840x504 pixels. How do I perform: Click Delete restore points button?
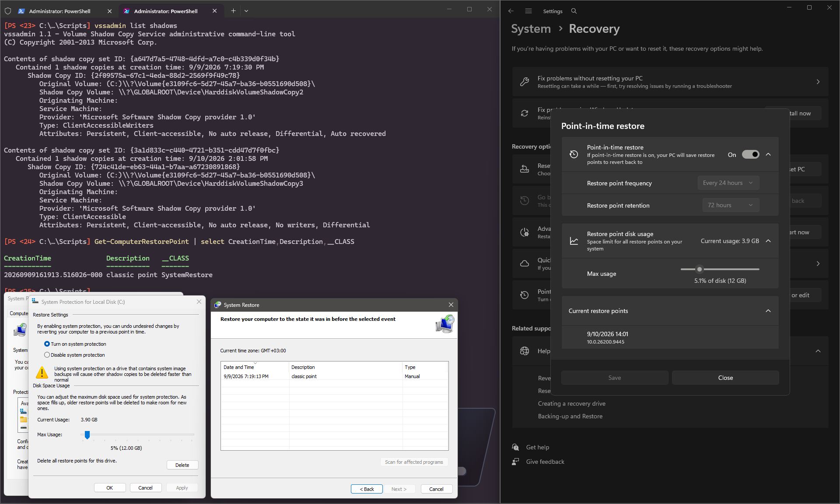[182, 465]
